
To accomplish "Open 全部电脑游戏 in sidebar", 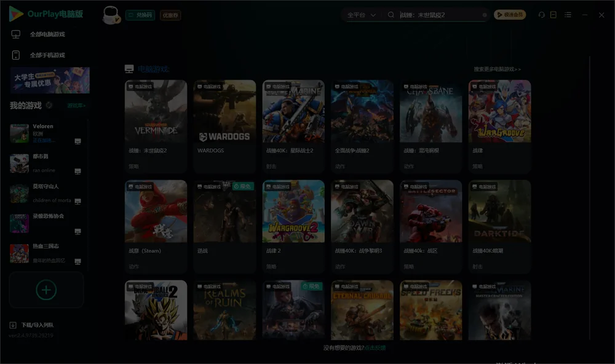I will tap(47, 34).
